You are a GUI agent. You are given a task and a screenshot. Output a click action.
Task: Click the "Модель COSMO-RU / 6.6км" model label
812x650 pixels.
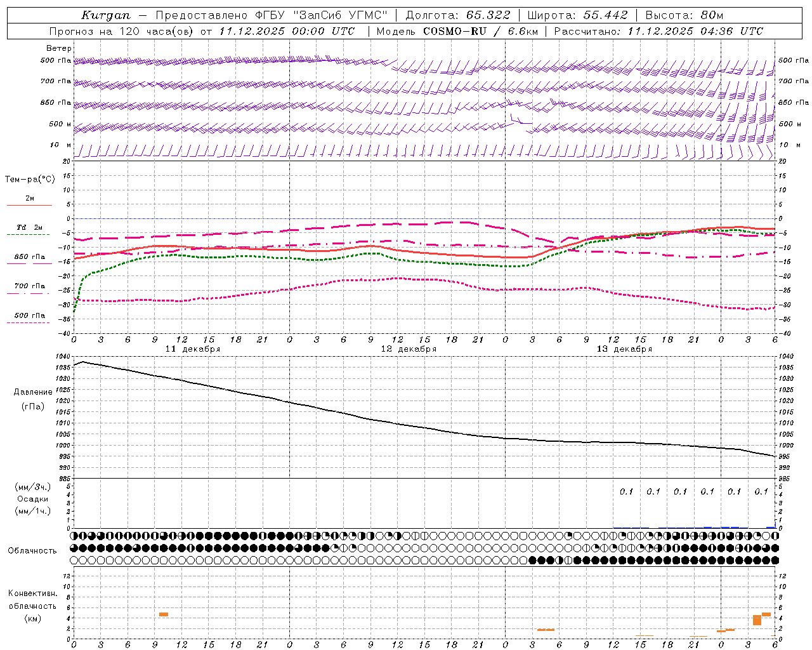point(457,31)
